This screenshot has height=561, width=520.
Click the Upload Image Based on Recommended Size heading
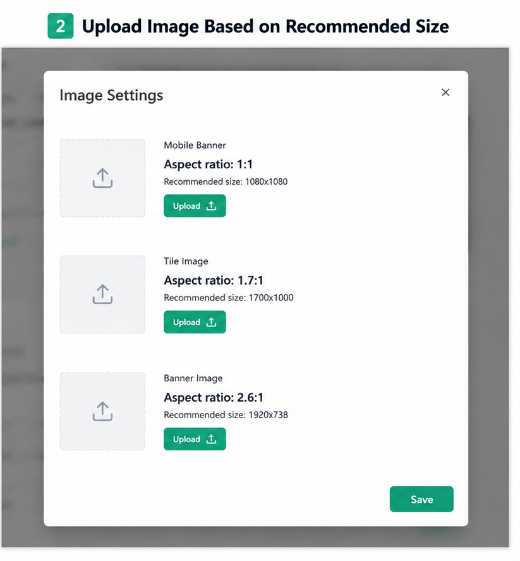click(266, 26)
